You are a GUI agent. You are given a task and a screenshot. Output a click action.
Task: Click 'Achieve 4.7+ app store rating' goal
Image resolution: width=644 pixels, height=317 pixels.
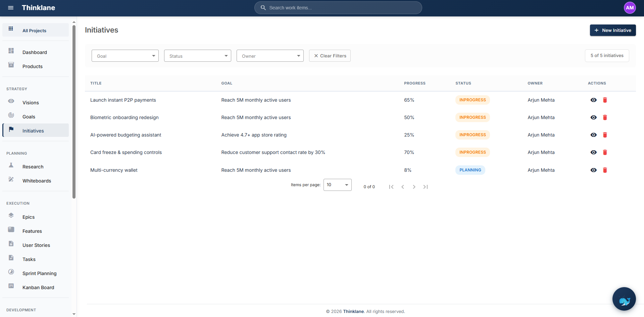(254, 135)
